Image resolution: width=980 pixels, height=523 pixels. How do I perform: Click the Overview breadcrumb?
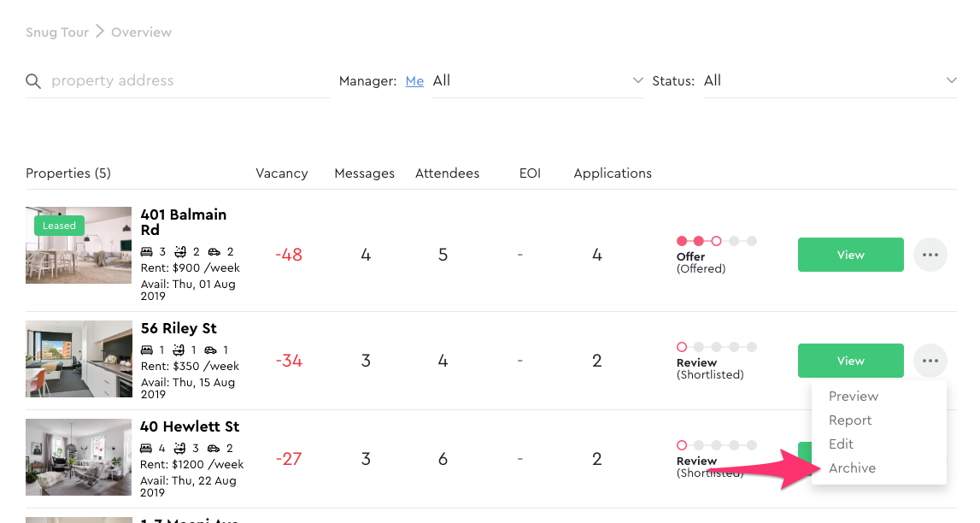click(x=141, y=32)
